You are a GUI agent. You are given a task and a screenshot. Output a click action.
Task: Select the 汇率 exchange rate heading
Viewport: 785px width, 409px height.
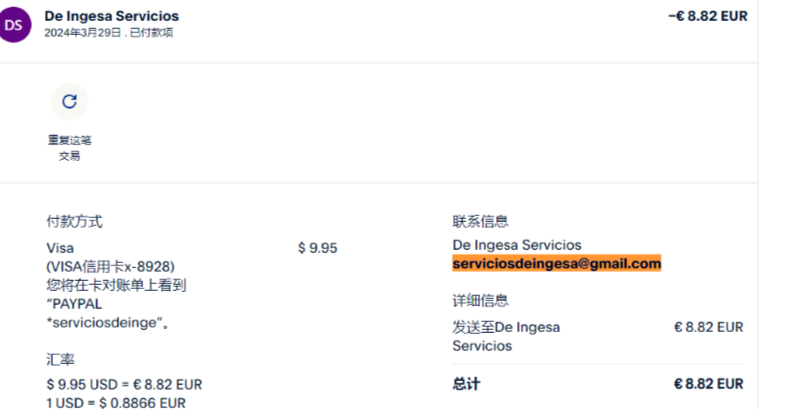[60, 358]
